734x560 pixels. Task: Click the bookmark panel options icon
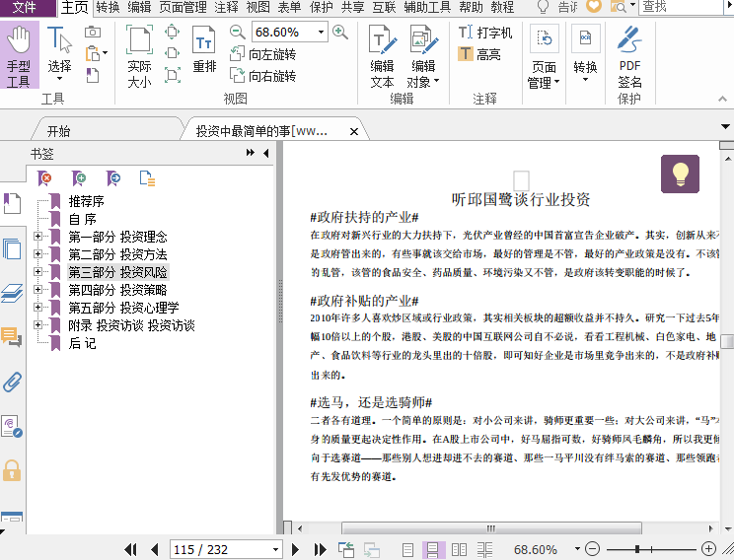[x=147, y=178]
